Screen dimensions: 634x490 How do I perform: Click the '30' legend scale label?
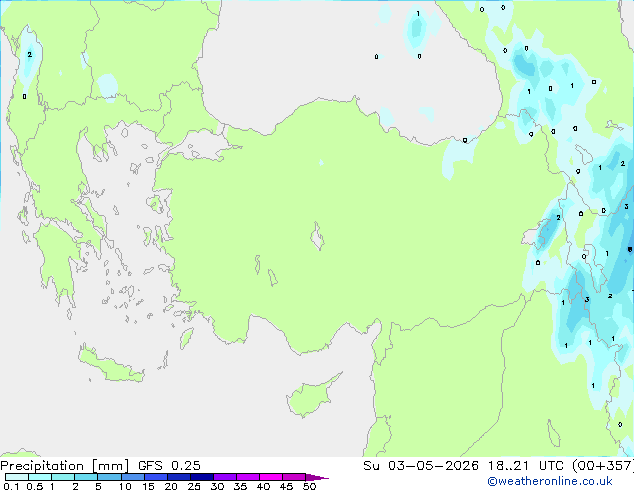(x=217, y=486)
